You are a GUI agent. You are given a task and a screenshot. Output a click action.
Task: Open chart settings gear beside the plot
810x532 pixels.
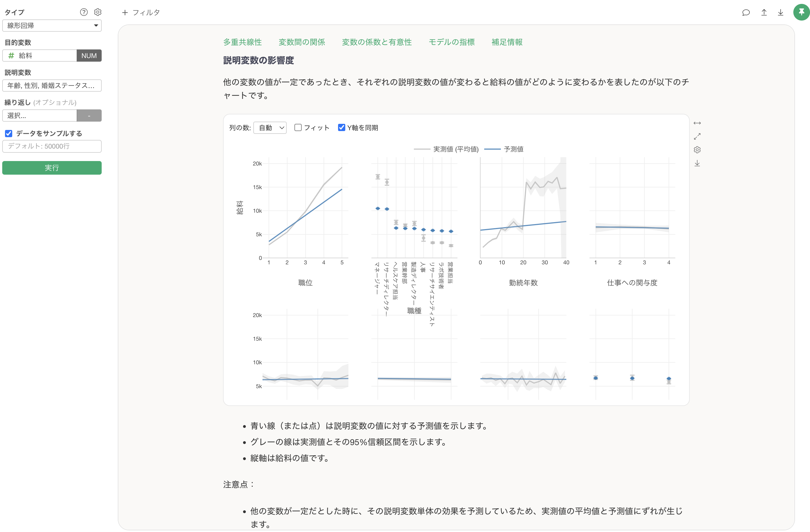[697, 150]
